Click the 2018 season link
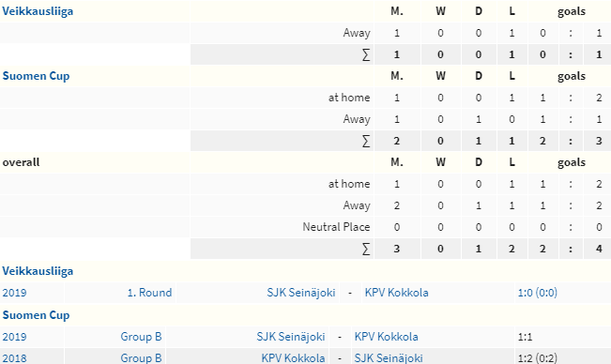 click(14, 358)
